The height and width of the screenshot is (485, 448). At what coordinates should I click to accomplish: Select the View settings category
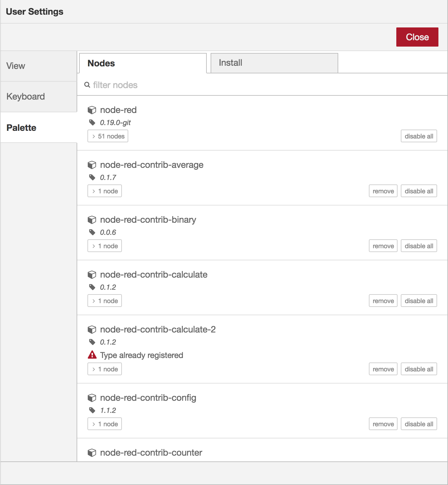(x=15, y=66)
